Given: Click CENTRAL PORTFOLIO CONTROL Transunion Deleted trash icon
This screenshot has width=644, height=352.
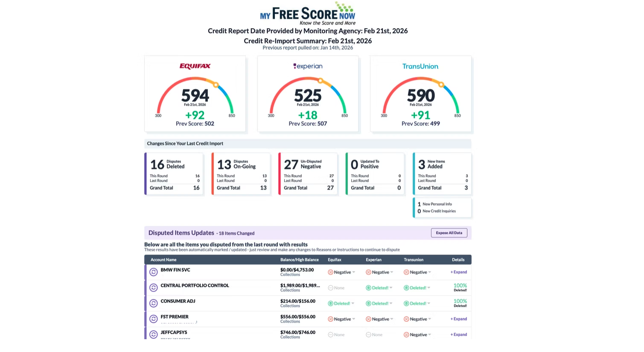Looking at the screenshot, I should tap(406, 288).
